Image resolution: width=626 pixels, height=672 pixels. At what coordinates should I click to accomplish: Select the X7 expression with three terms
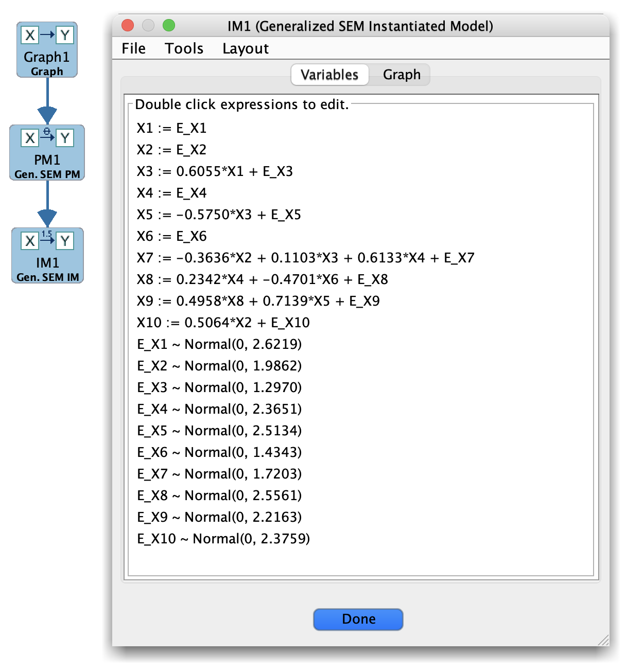click(x=305, y=258)
